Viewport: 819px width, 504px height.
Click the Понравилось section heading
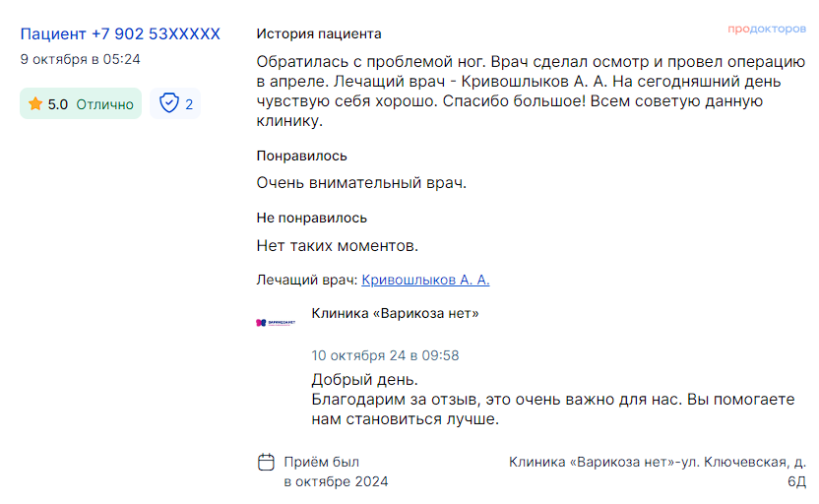[301, 156]
